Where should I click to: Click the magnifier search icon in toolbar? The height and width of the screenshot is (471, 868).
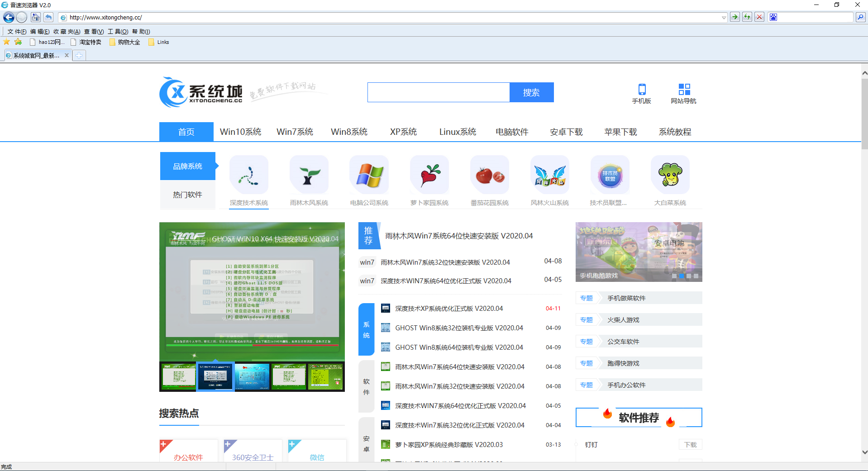860,17
